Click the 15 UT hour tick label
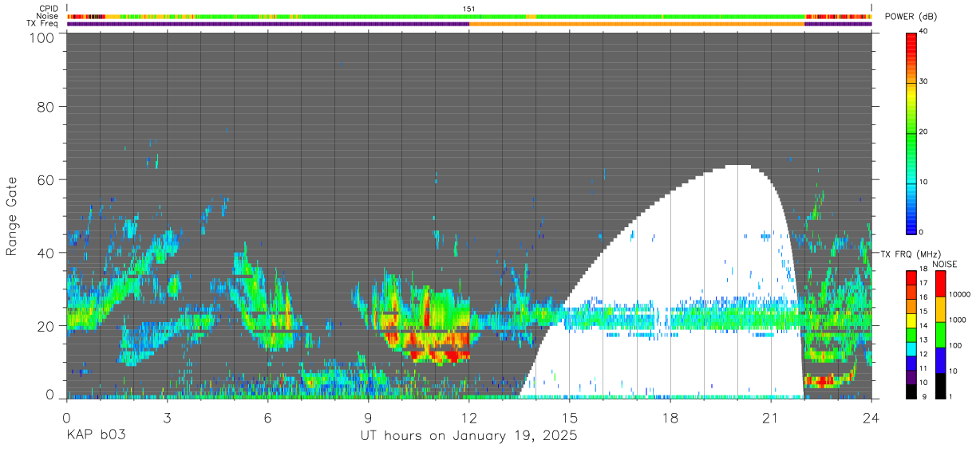The image size is (980, 452). pyautogui.click(x=570, y=417)
